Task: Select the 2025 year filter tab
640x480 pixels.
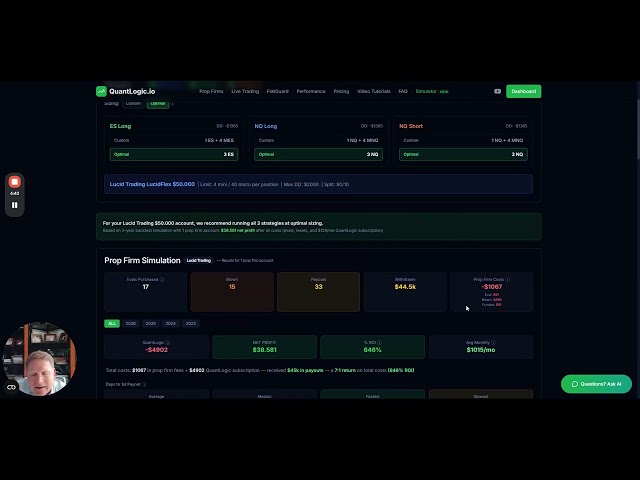Action: (x=151, y=324)
